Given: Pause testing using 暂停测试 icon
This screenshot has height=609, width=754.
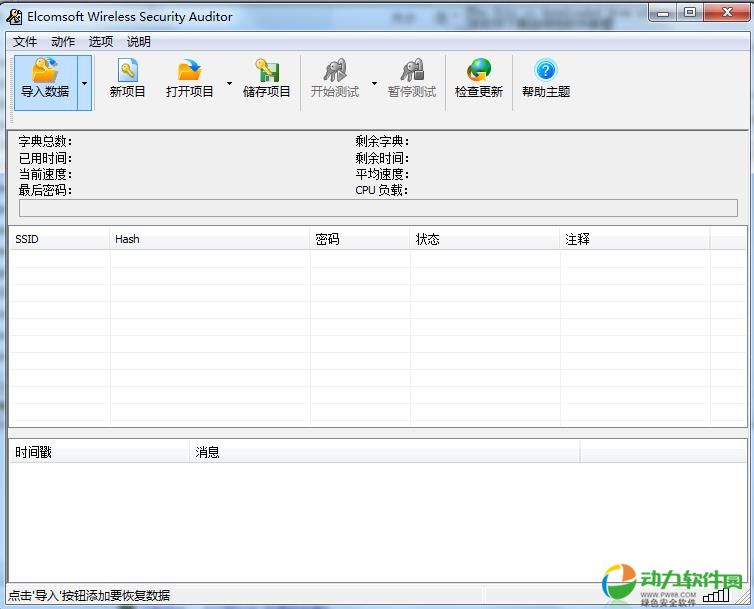Looking at the screenshot, I should point(411,72).
